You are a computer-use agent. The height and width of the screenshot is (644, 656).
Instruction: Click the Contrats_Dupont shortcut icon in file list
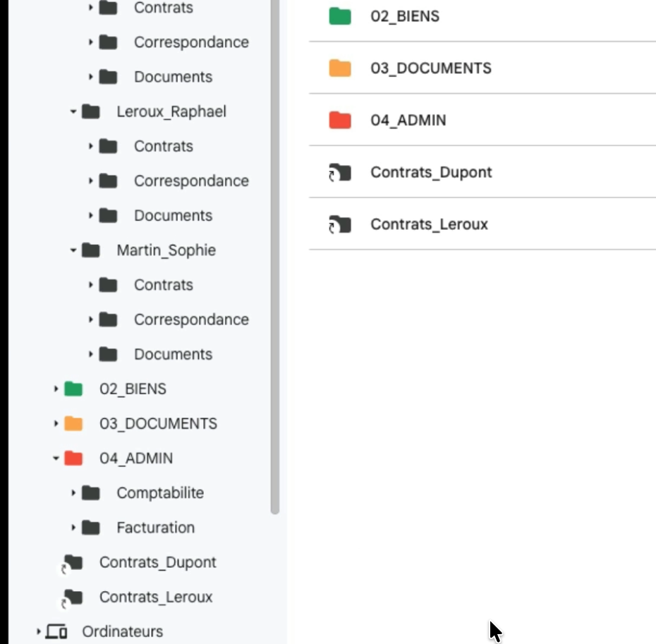pyautogui.click(x=340, y=173)
